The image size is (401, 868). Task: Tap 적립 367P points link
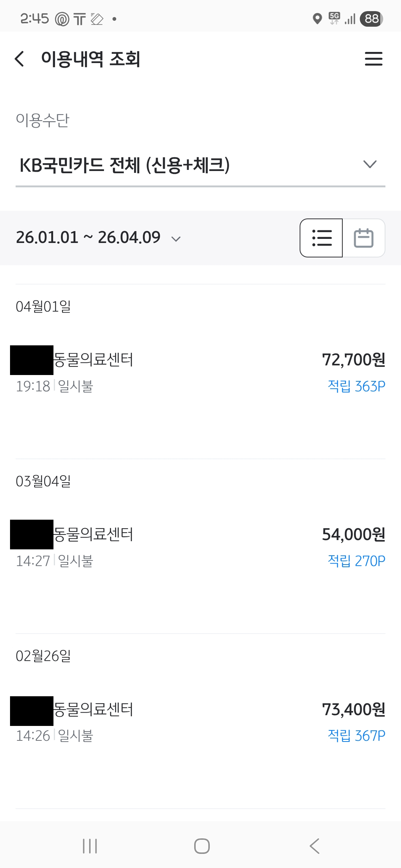tap(356, 736)
